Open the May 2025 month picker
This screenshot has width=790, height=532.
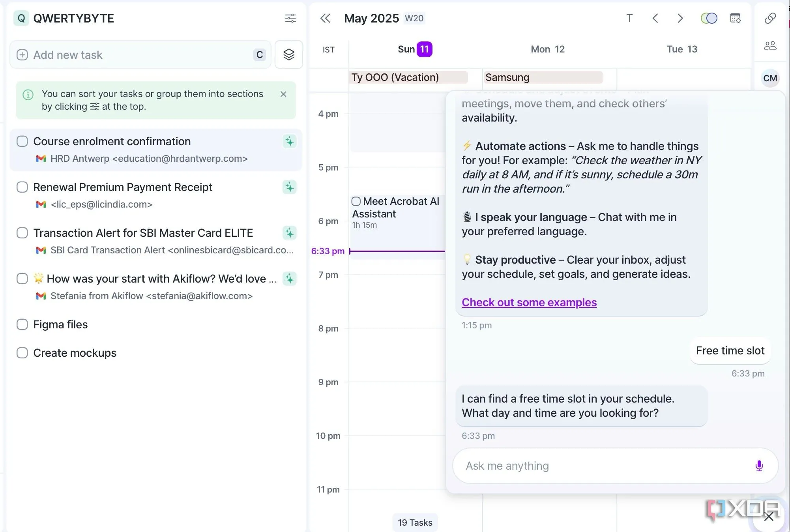point(371,18)
